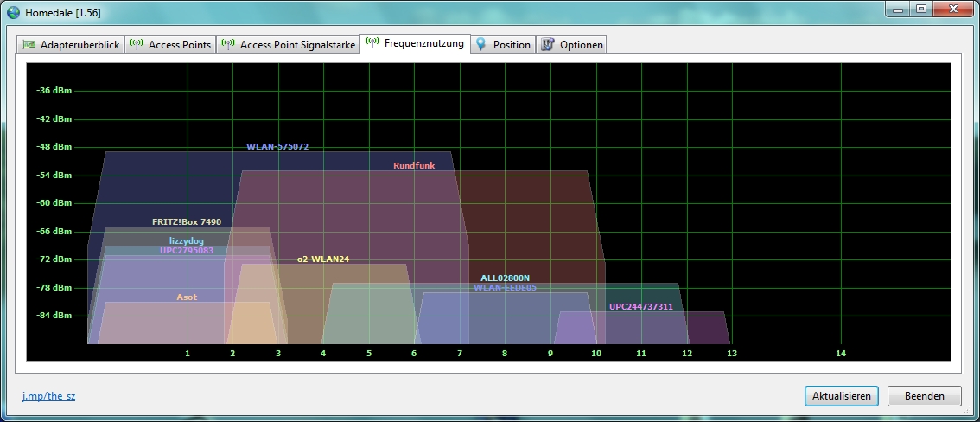The image size is (980, 422).
Task: Click the Asot network label
Action: pyautogui.click(x=187, y=297)
